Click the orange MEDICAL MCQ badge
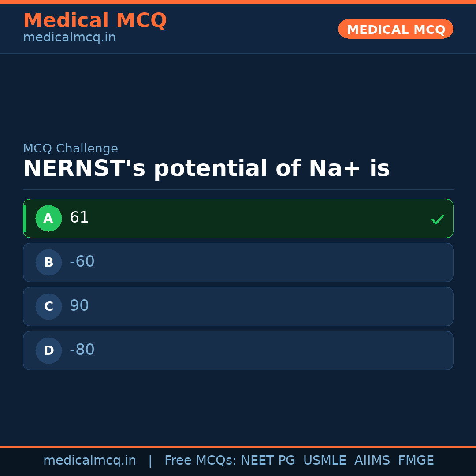 click(x=395, y=29)
